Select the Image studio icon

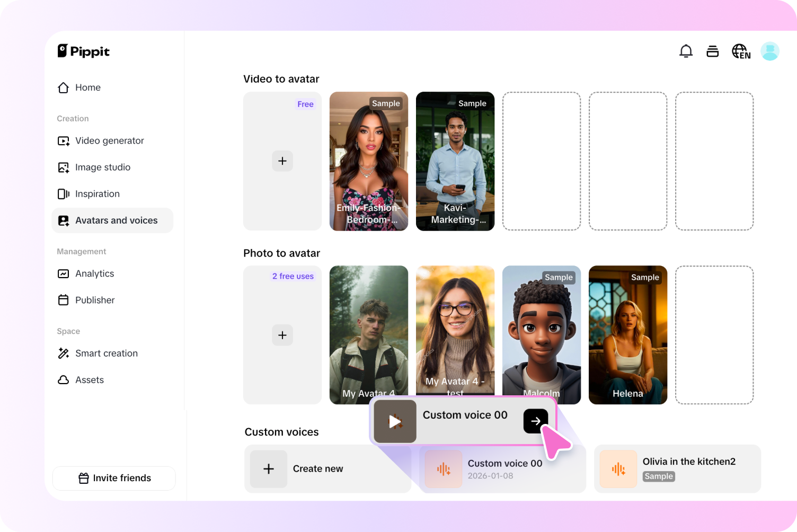tap(63, 167)
